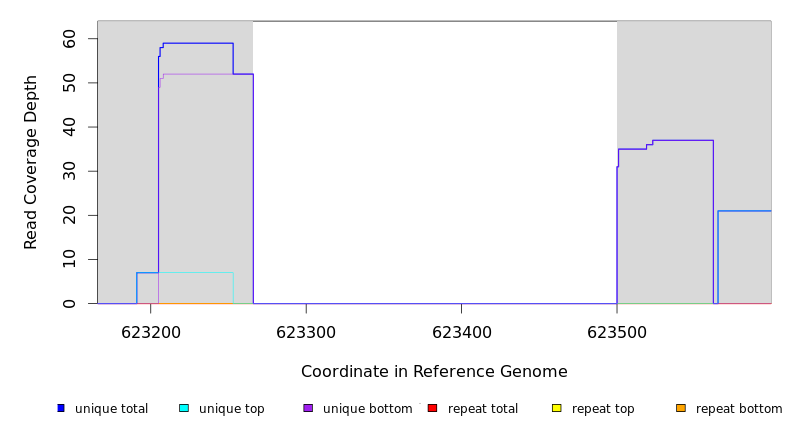This screenshot has height=432, width=792.
Task: Click the yellow repeat top legend swatch
Action: pos(556,408)
